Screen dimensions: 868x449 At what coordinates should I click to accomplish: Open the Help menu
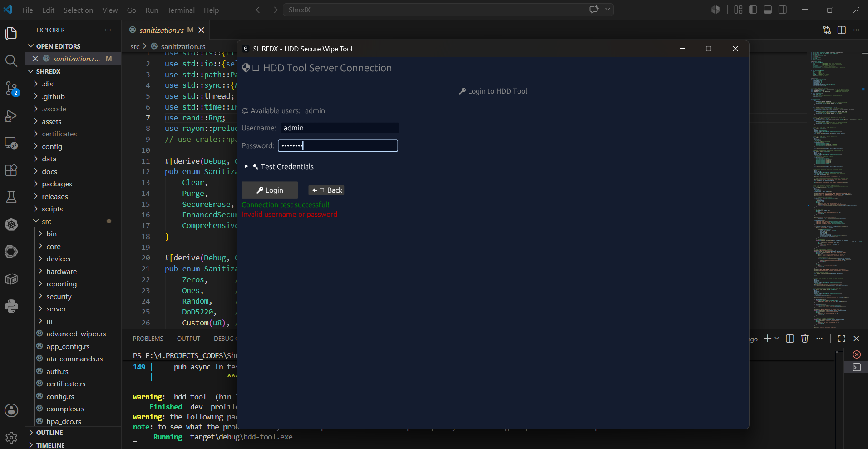point(211,10)
